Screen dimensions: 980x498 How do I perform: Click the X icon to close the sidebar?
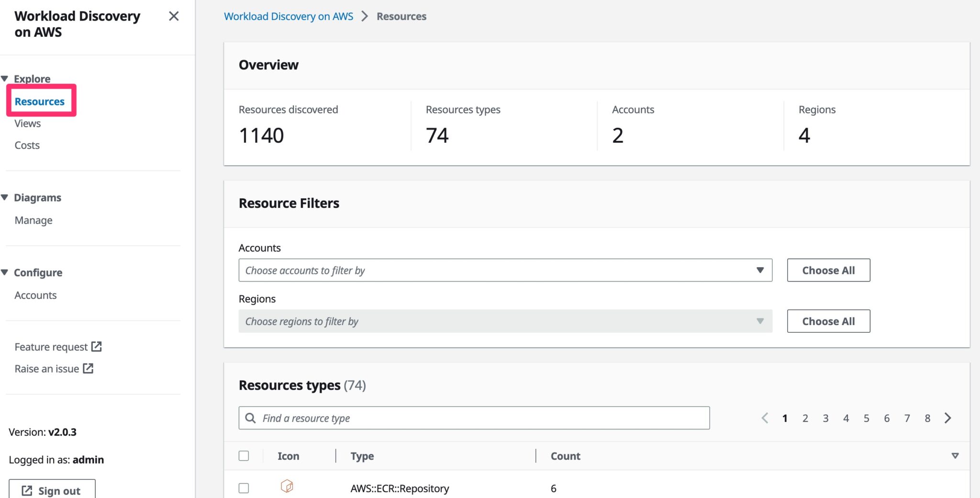click(x=174, y=16)
